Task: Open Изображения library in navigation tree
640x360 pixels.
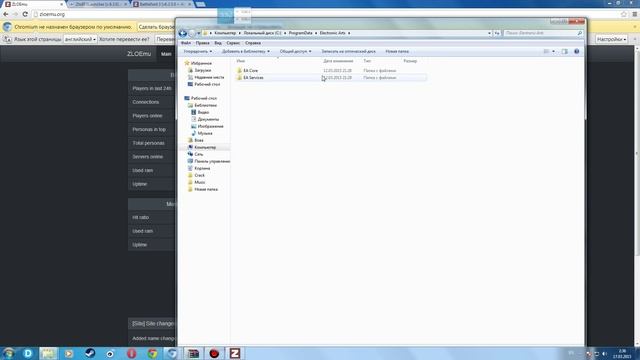Action: point(210,127)
